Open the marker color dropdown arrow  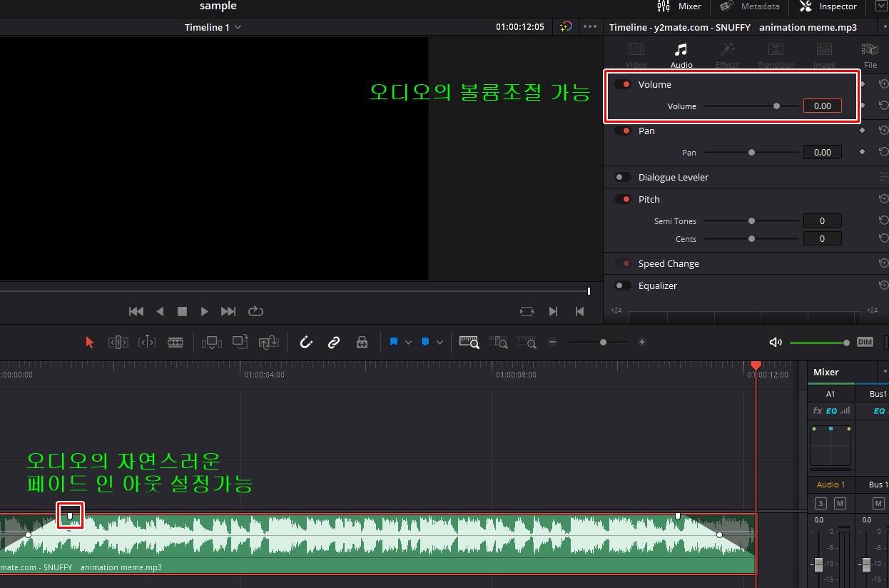[440, 343]
